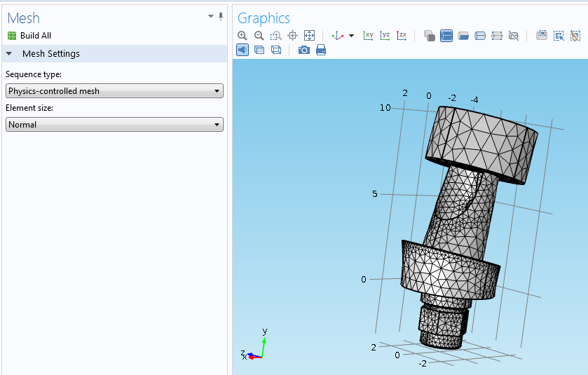
Task: Click the Zoom In magnifier icon
Action: pos(242,36)
